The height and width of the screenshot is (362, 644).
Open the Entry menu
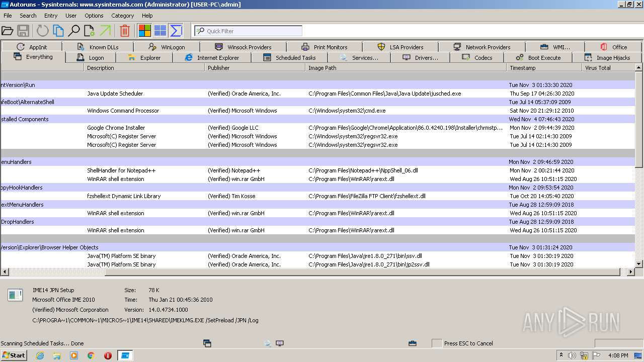[51, 16]
